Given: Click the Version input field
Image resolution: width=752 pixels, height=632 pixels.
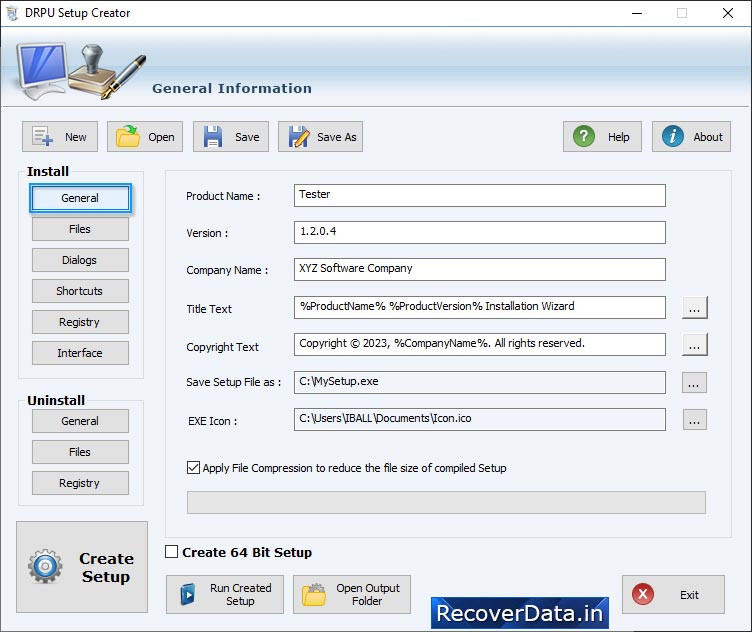Looking at the screenshot, I should [480, 232].
